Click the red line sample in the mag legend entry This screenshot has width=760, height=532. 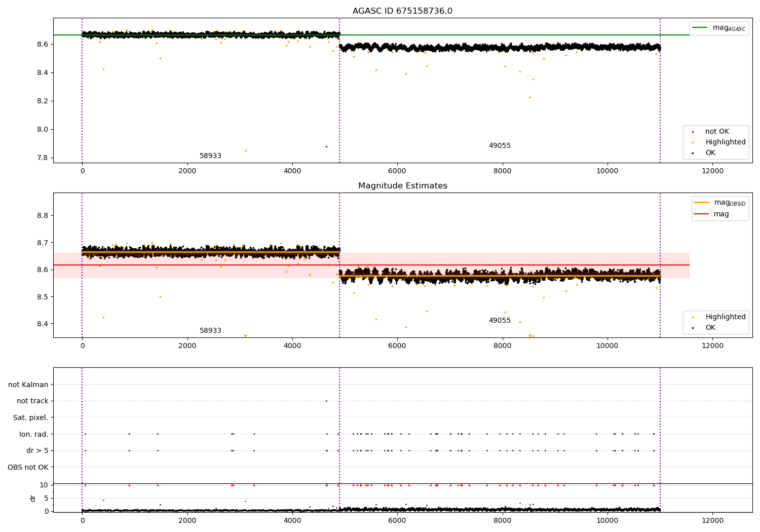pos(701,214)
